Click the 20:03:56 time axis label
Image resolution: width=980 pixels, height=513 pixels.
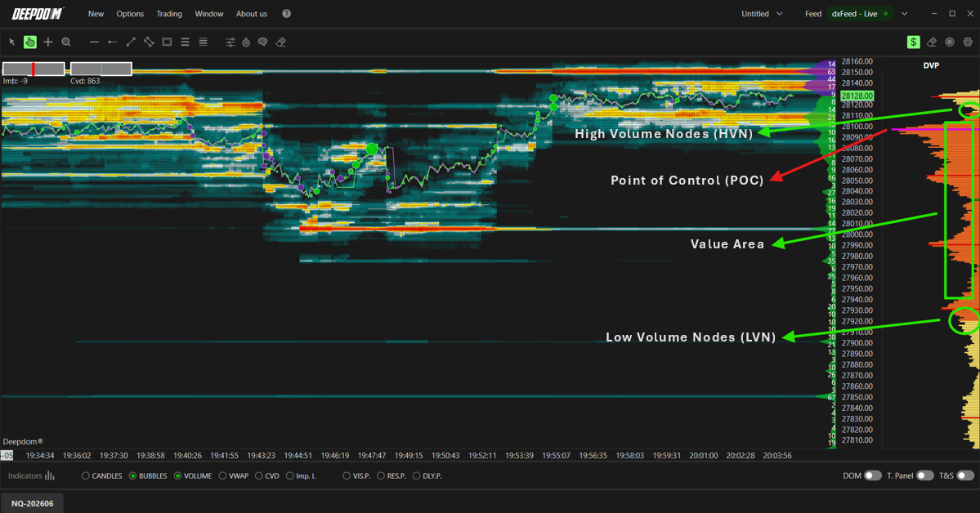(777, 456)
